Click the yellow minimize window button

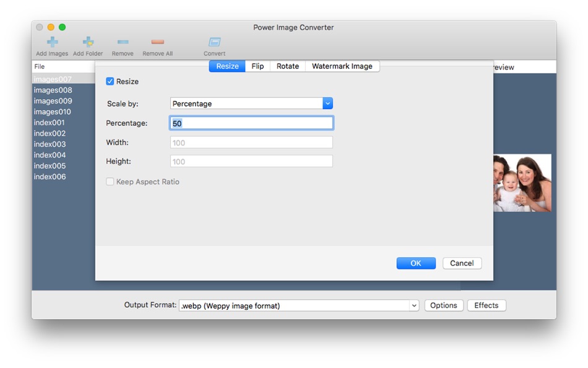[x=51, y=27]
